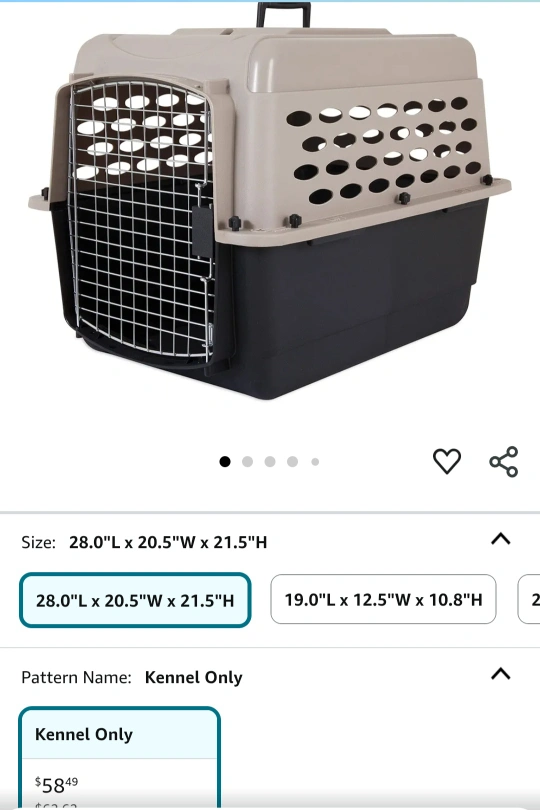Tap the smallest last carousel dot
This screenshot has height=810, width=540.
[315, 462]
